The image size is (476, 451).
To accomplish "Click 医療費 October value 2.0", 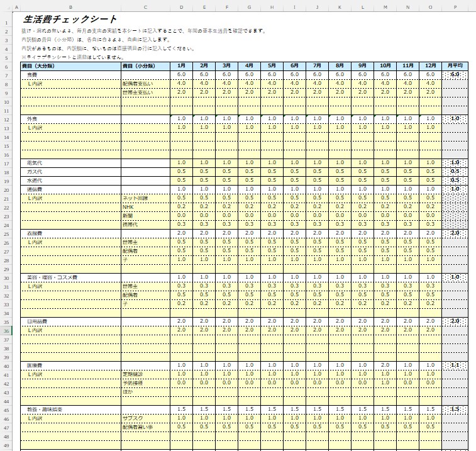I will point(385,365).
